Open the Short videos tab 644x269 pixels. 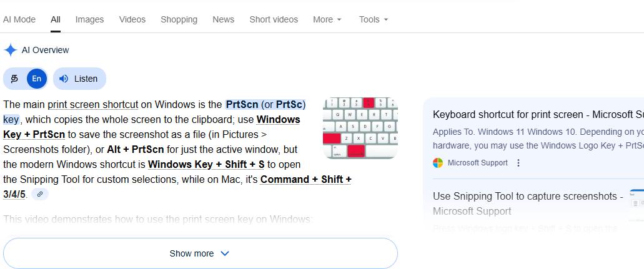274,19
